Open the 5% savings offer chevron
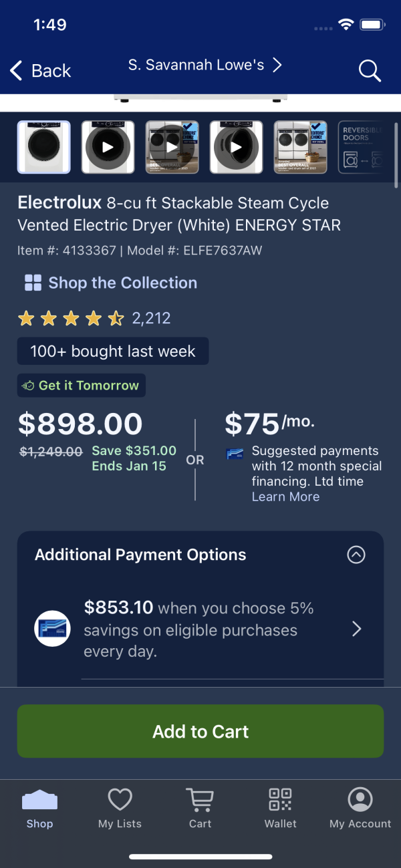401x868 pixels. (356, 629)
